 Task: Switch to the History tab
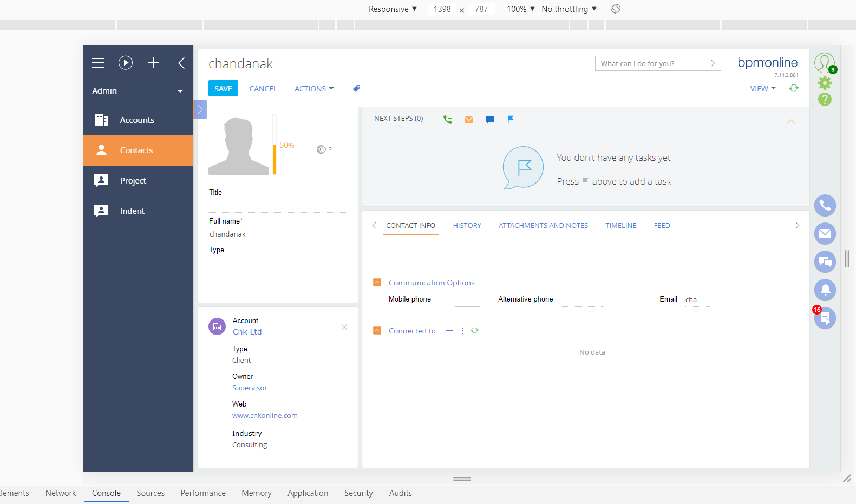point(467,226)
